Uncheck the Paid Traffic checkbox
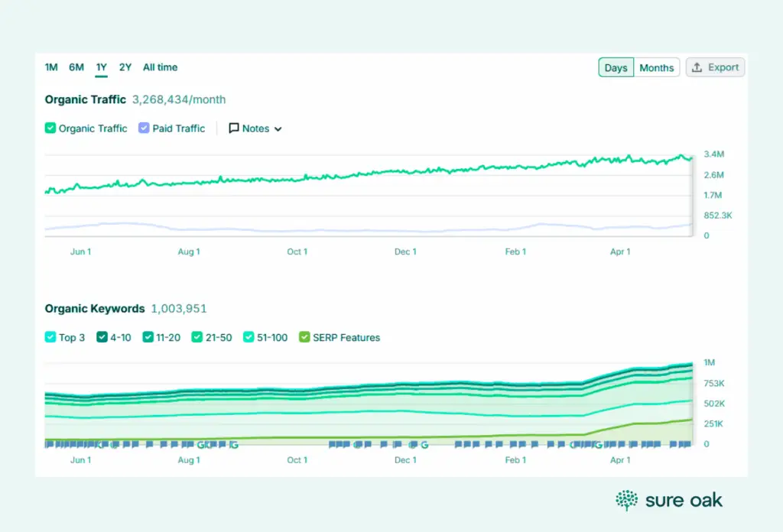This screenshot has height=532, width=783. [144, 128]
